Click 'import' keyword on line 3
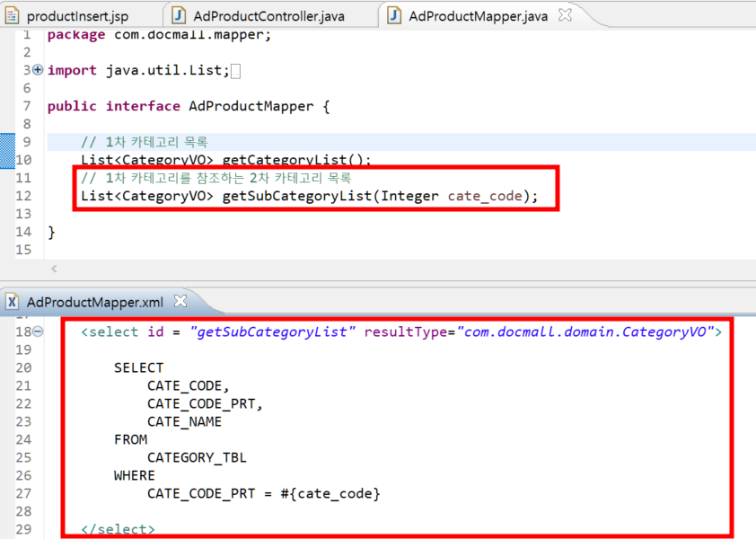Viewport: 756px width, 539px height. coord(72,70)
